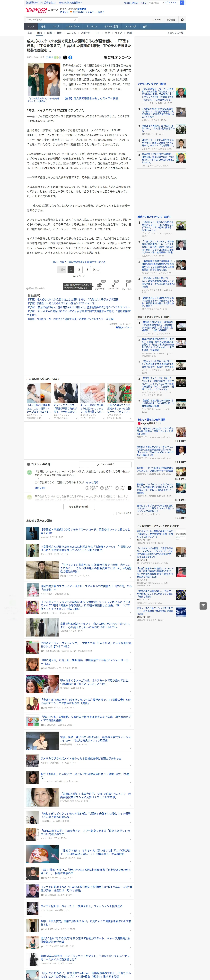
Task: Open the 集英社オンライン publisher link
Action: pyautogui.click(x=117, y=57)
